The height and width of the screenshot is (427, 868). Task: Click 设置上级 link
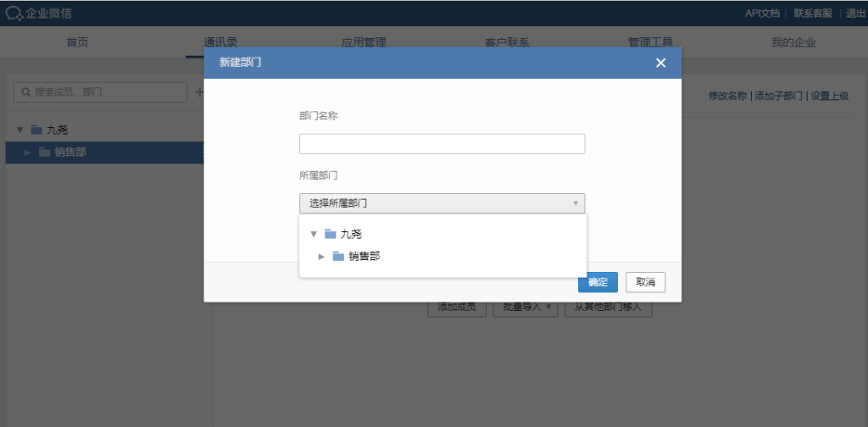pos(829,97)
